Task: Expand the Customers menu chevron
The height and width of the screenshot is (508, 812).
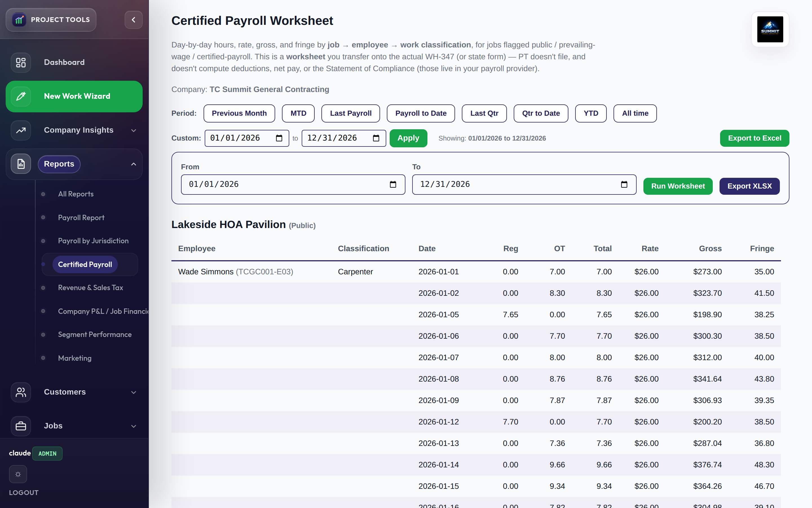Action: pos(134,392)
